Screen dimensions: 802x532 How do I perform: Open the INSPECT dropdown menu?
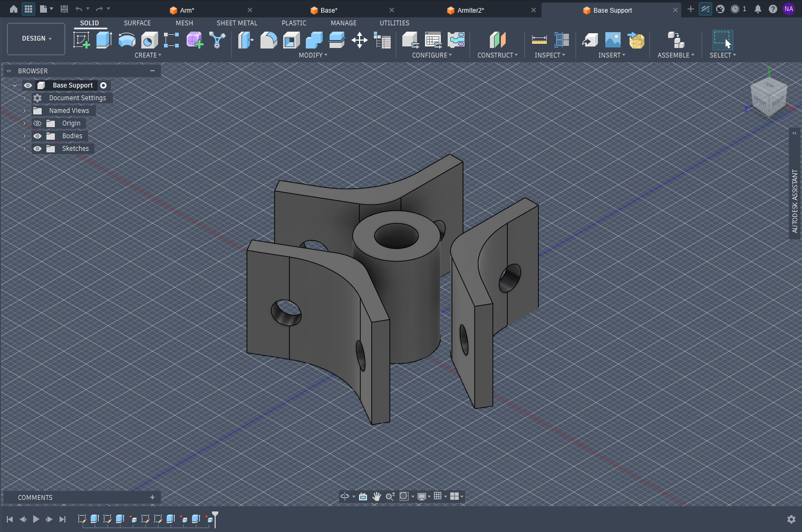(x=549, y=55)
